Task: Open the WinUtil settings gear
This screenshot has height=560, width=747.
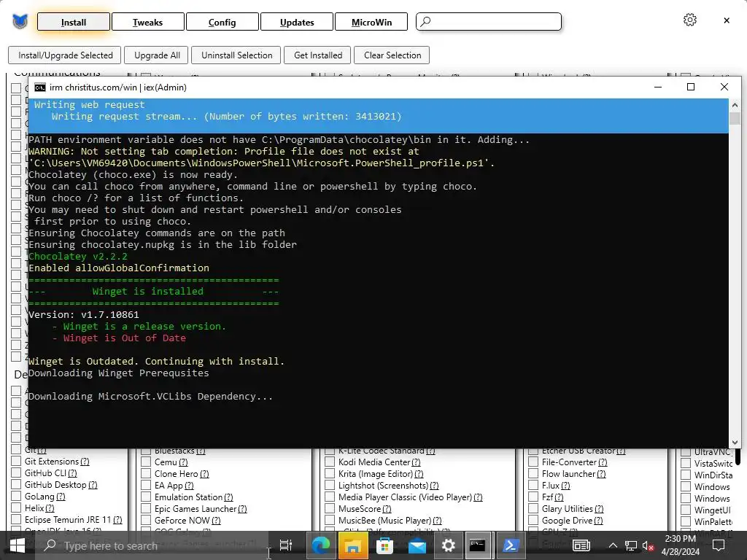Action: tap(689, 20)
